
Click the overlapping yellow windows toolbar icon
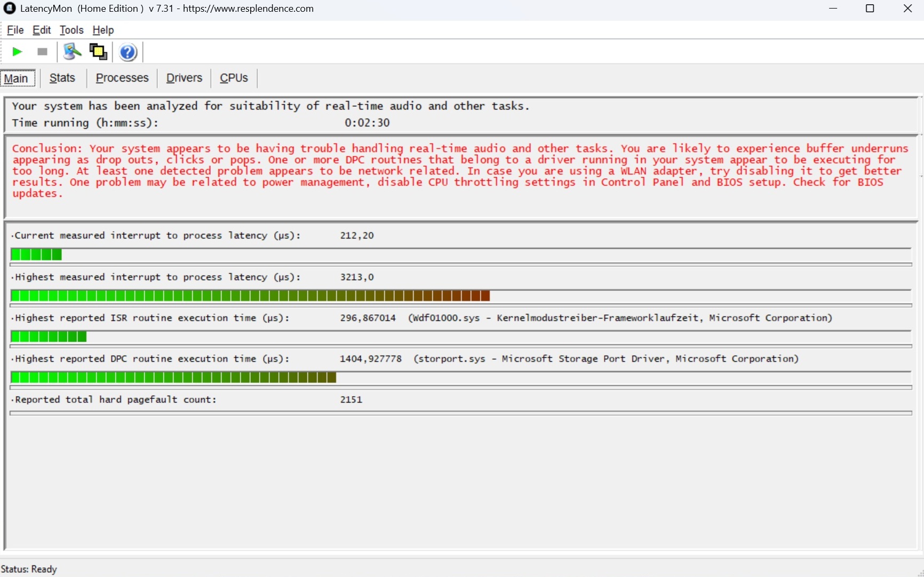[98, 52]
